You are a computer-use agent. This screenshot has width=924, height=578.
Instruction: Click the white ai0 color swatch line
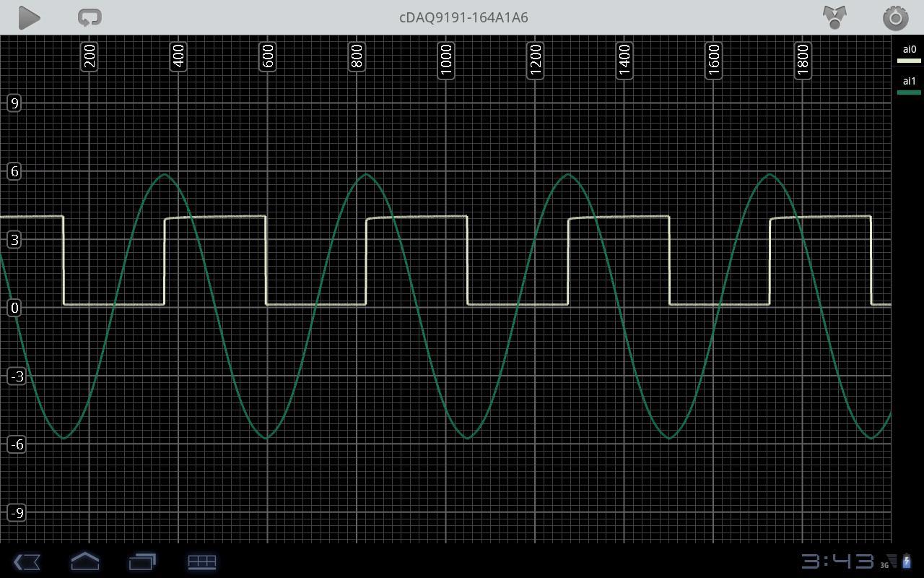pyautogui.click(x=909, y=61)
